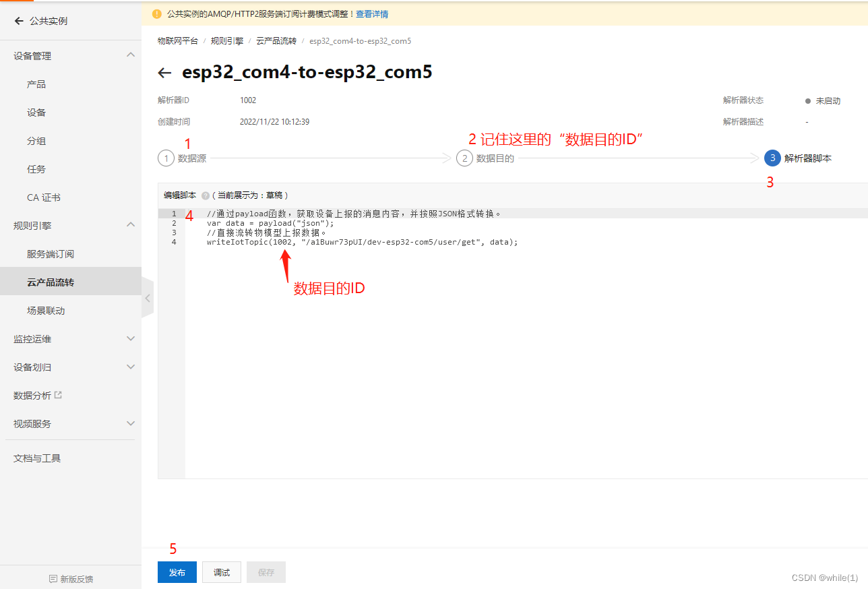Image resolution: width=868 pixels, height=589 pixels.
Task: Click the disabled 保存 save button
Action: point(266,572)
